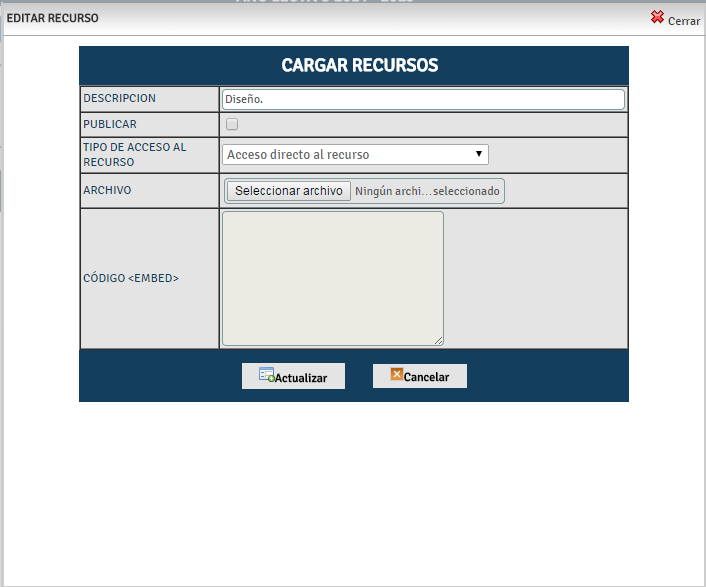The height and width of the screenshot is (587, 706).
Task: Click the CARGAR RECURSOS heading
Action: tap(360, 65)
